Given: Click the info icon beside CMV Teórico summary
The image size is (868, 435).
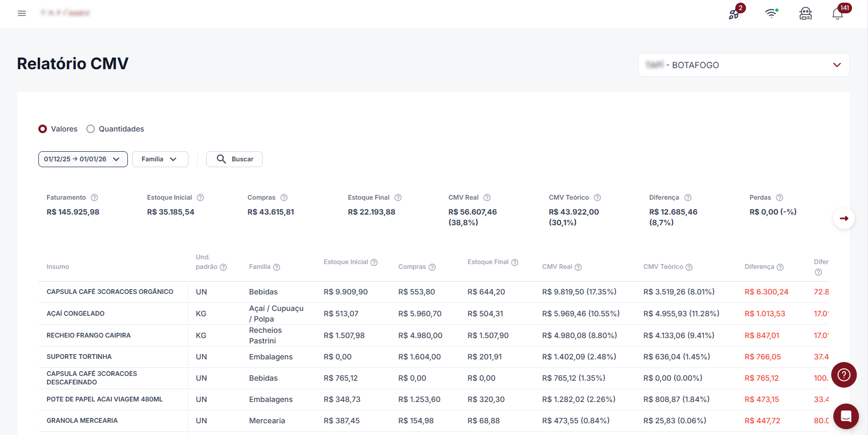Looking at the screenshot, I should [x=597, y=198].
